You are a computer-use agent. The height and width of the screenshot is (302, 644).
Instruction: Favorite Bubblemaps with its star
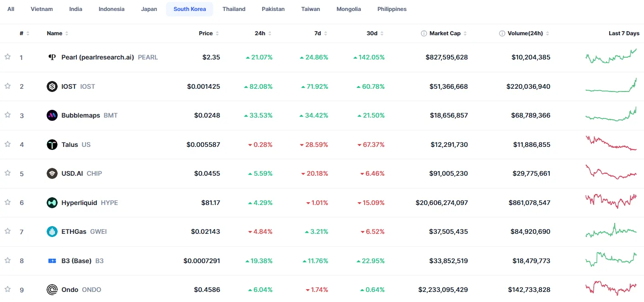point(7,115)
